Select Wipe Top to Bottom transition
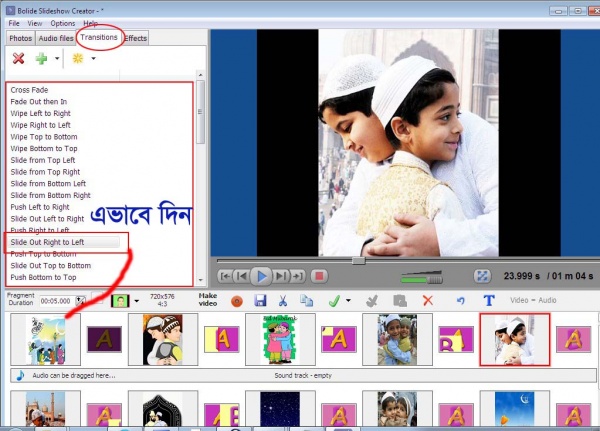 pos(44,137)
